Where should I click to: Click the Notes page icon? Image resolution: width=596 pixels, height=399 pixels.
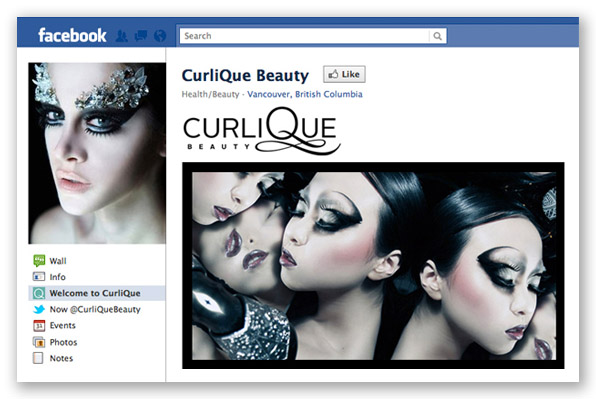tap(38, 358)
